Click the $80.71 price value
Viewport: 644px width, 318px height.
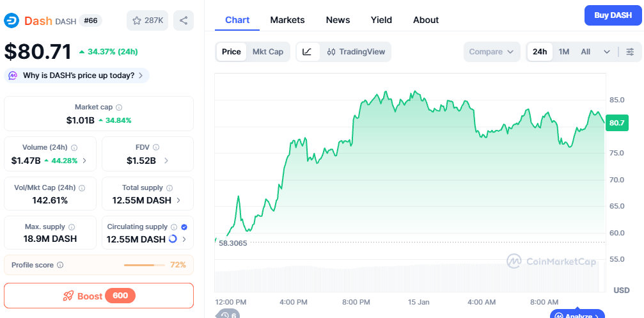38,52
